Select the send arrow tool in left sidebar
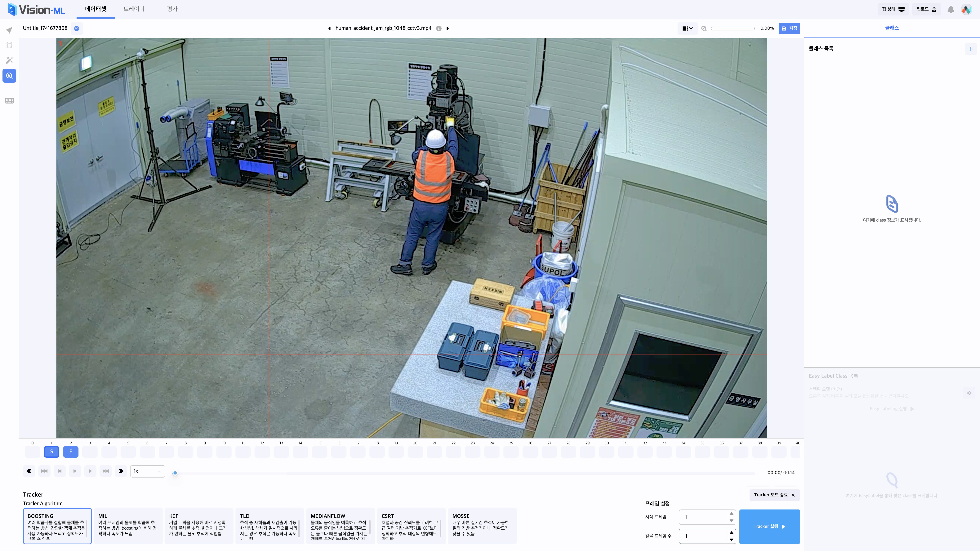 tap(9, 30)
